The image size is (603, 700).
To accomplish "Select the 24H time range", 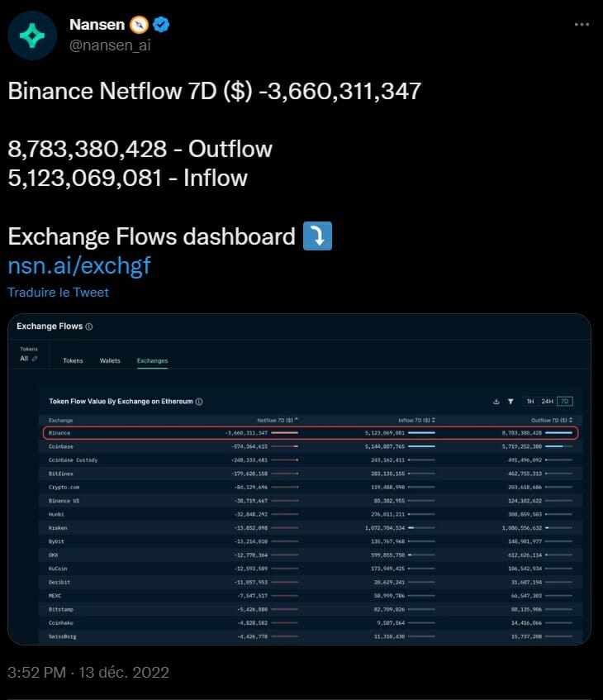I will 547,402.
